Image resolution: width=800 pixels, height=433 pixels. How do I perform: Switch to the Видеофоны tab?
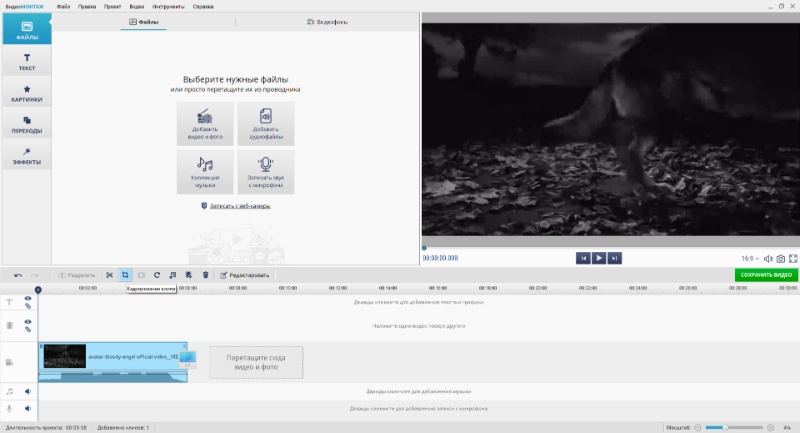(327, 21)
